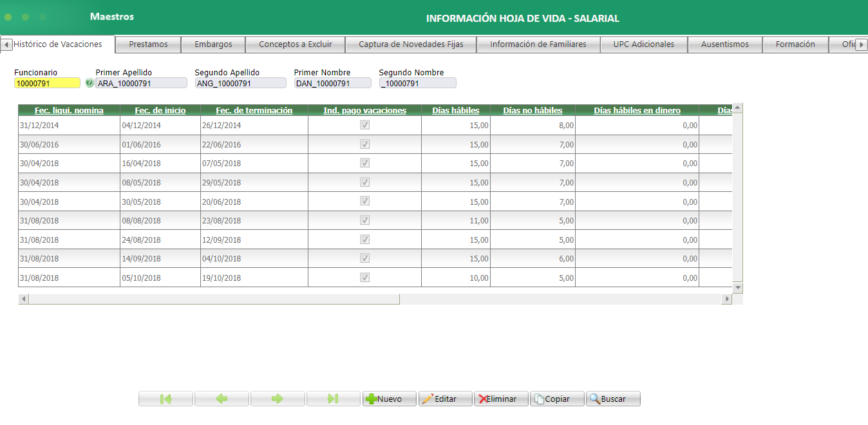Click the pencil icon on Editar button
The height and width of the screenshot is (425, 868).
[x=429, y=398]
